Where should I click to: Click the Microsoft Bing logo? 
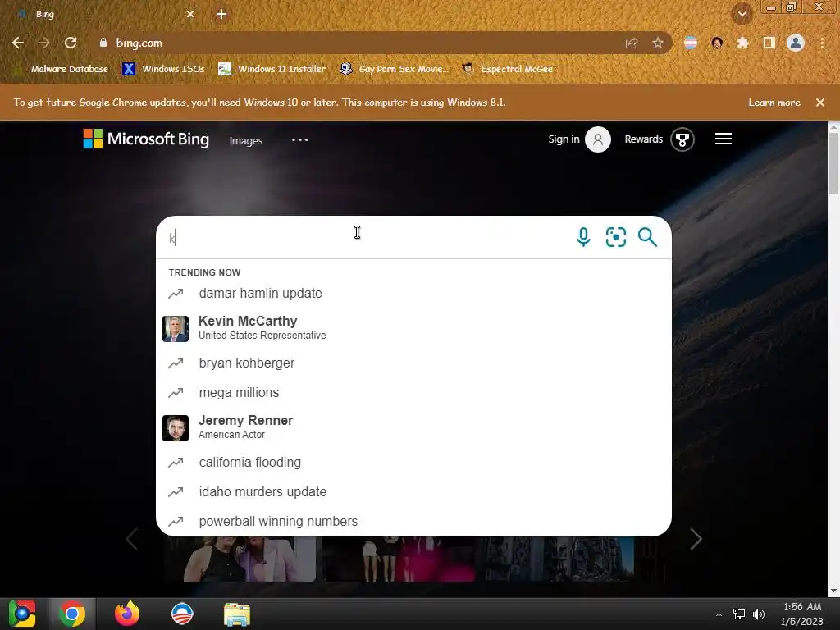(x=146, y=139)
